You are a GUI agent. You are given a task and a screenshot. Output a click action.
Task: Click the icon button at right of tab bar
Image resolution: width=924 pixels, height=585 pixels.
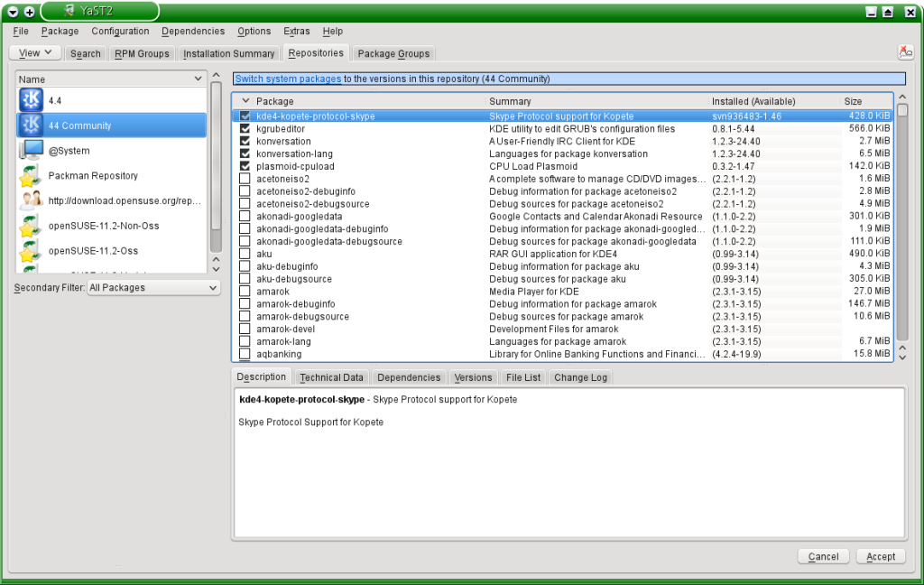coord(906,52)
